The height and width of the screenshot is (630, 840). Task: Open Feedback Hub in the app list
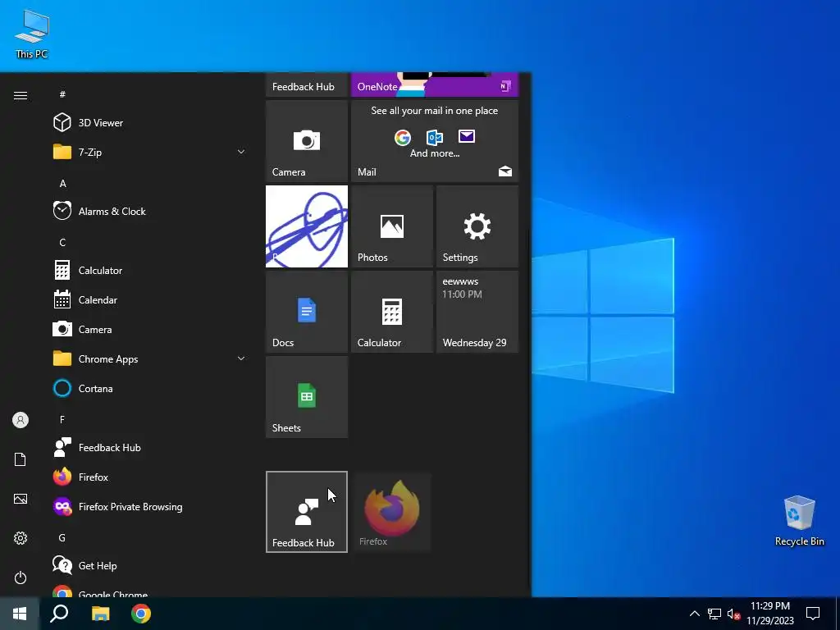(150, 447)
